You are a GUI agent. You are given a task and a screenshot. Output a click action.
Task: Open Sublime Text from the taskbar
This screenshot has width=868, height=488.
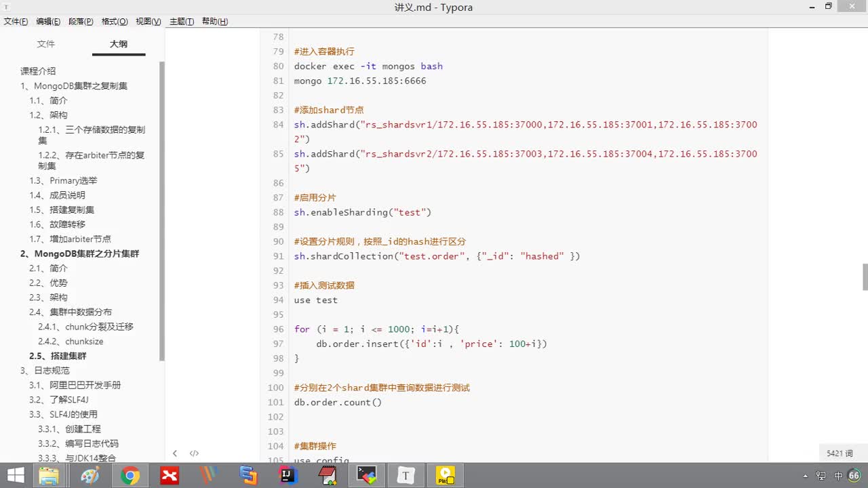pyautogui.click(x=248, y=476)
